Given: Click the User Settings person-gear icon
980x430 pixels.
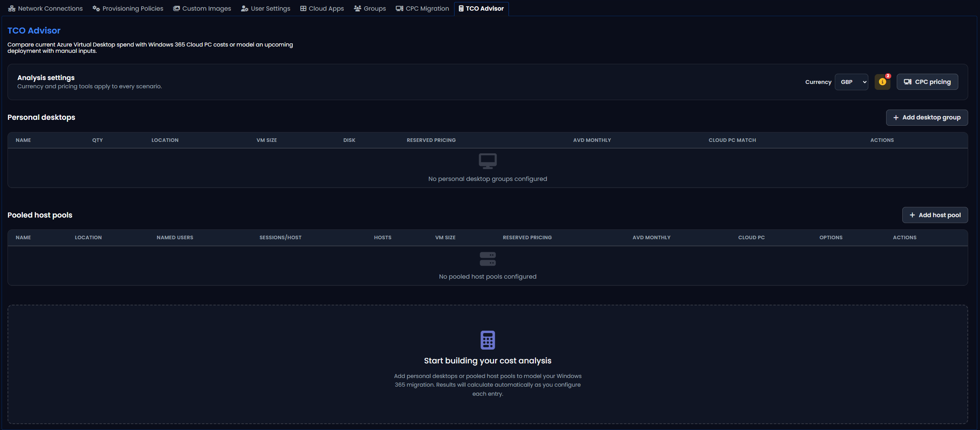Looking at the screenshot, I should (x=245, y=8).
